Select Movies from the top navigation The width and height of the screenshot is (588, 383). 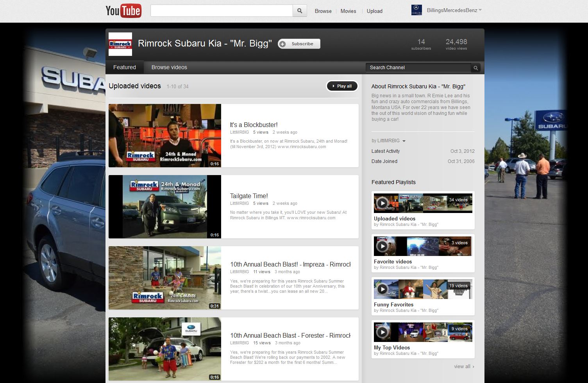click(x=348, y=11)
